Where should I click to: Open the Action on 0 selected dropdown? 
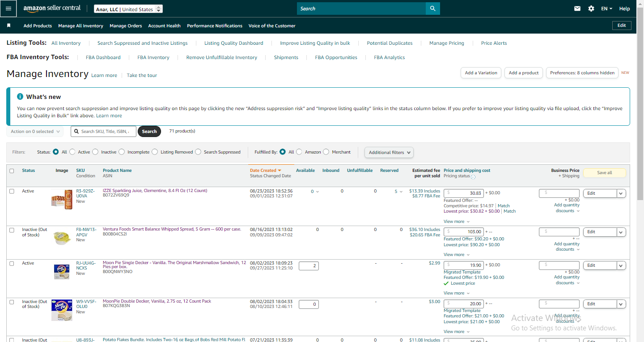point(35,132)
